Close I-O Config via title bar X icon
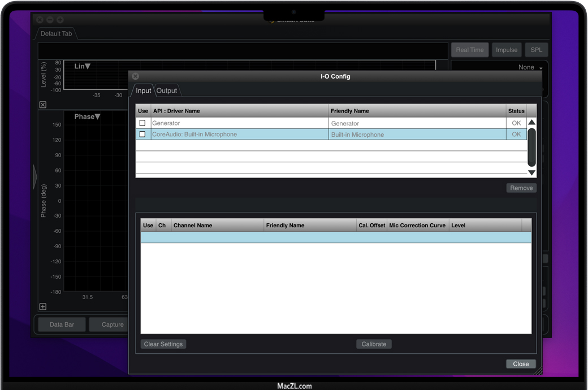 (135, 76)
